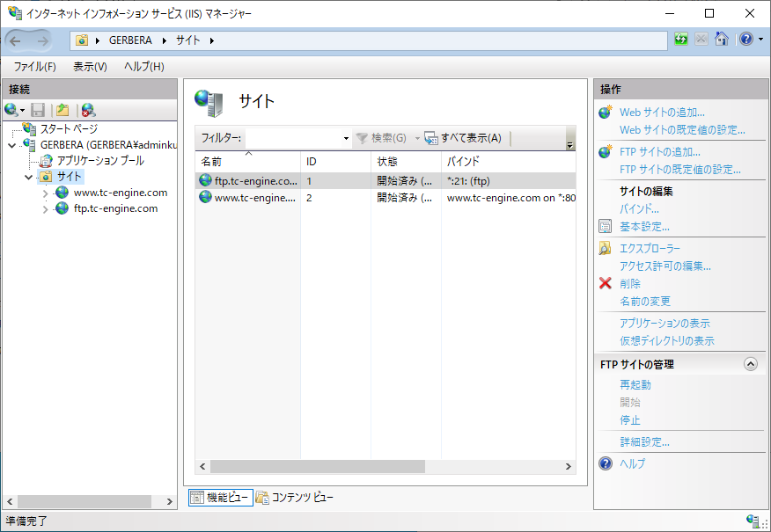Open バインド... site bindings link

pos(639,208)
